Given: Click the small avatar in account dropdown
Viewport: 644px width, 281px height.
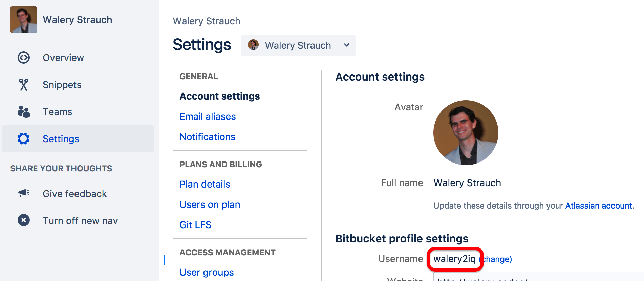Looking at the screenshot, I should [253, 45].
